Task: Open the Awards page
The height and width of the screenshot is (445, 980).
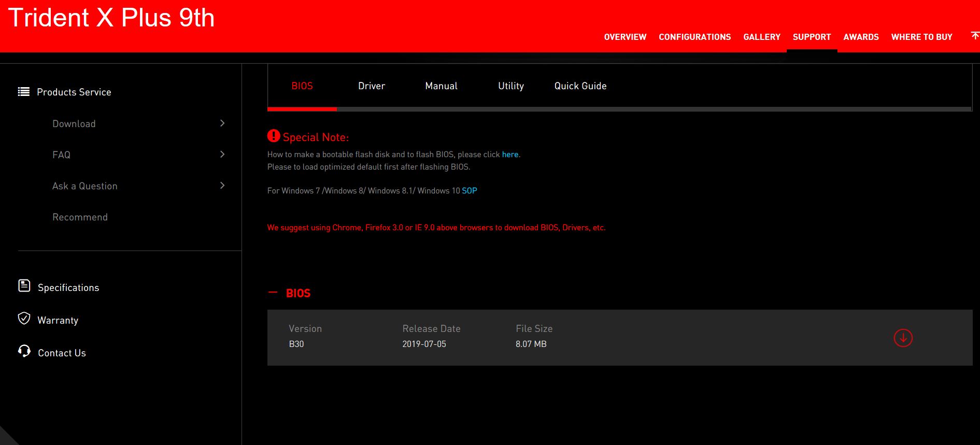Action: [x=861, y=37]
